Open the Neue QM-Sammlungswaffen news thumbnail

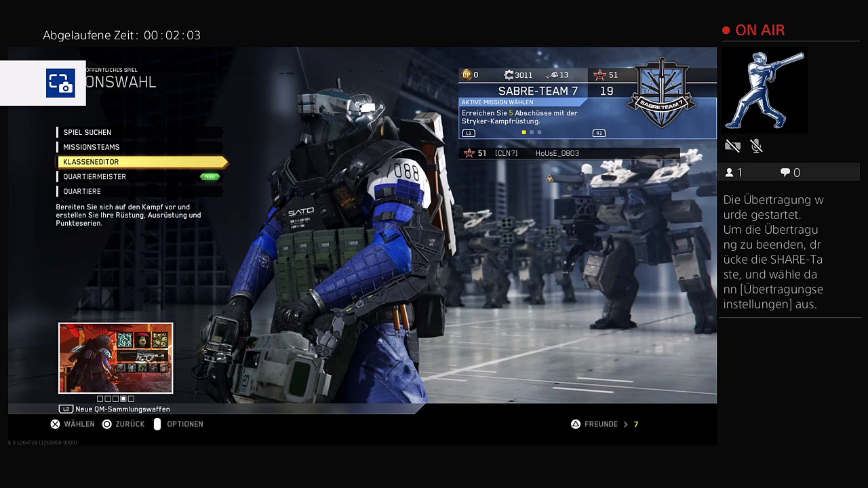tap(115, 358)
